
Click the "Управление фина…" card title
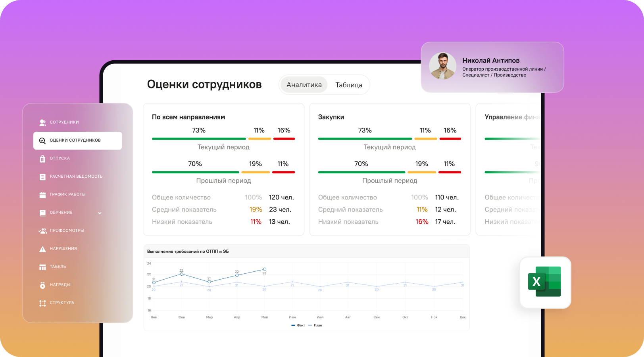(512, 117)
